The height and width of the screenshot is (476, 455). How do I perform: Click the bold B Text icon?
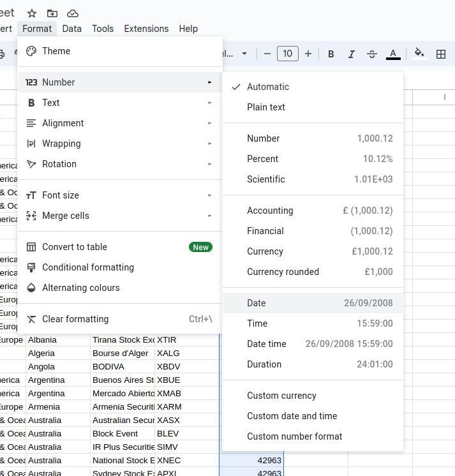point(31,103)
